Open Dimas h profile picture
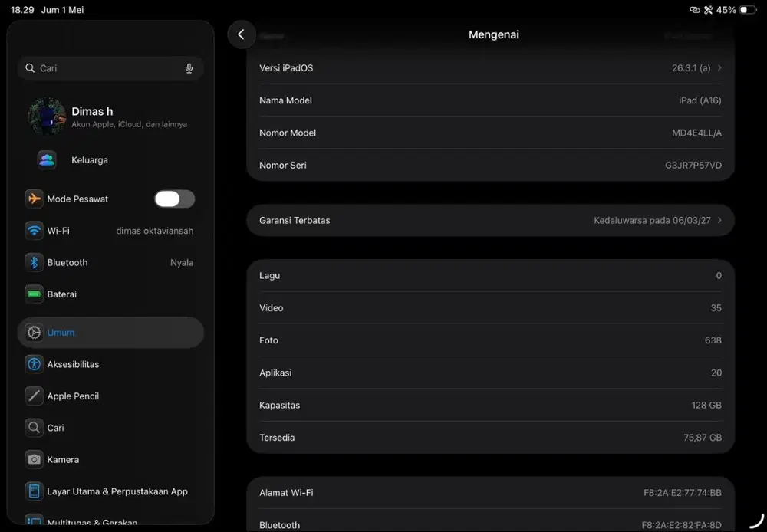 tap(47, 116)
